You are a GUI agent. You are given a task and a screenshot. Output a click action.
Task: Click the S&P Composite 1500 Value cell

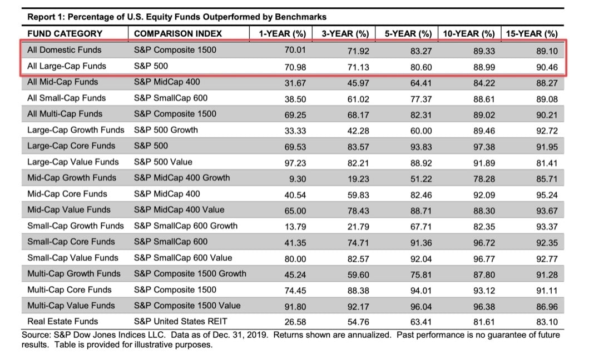187,306
